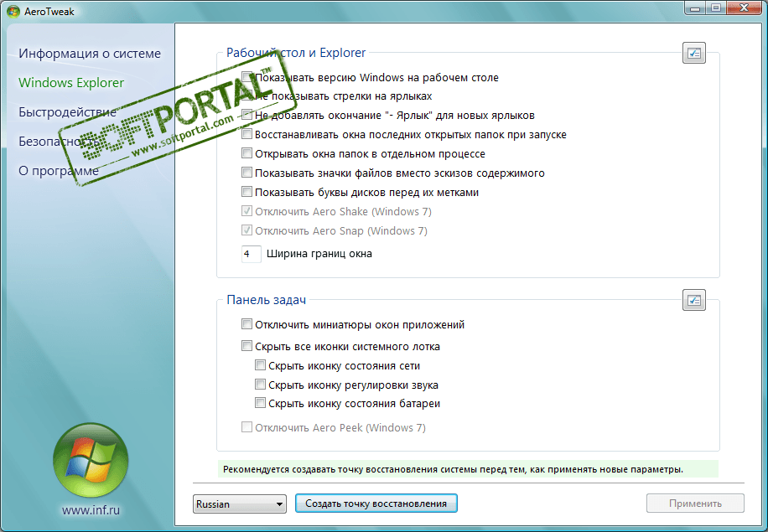Click the check-all icon for Рабочий стол и Explorer

pos(693,53)
